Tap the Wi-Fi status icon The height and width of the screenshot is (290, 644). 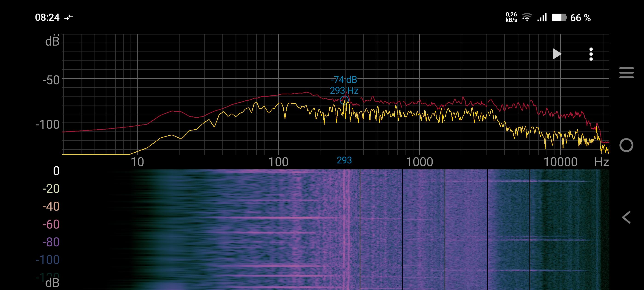[x=527, y=17]
